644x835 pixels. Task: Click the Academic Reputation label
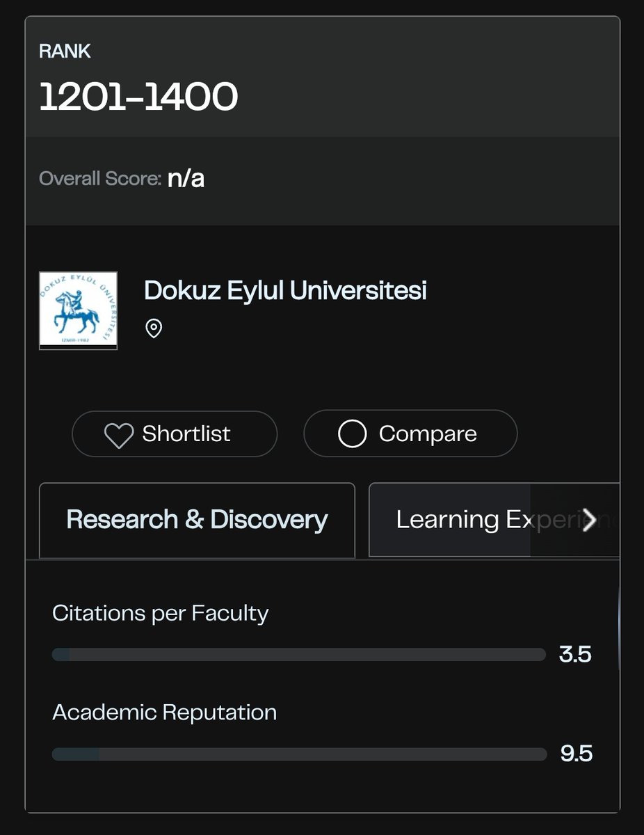pyautogui.click(x=165, y=713)
